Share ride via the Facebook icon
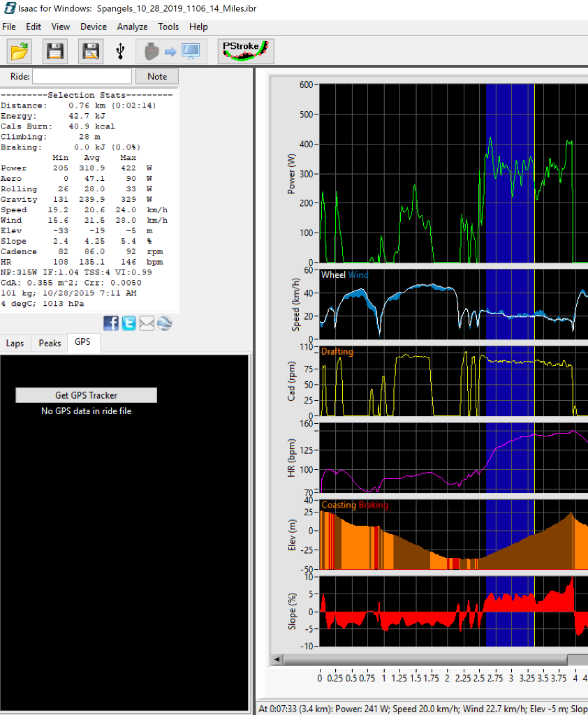This screenshot has width=588, height=715. tap(111, 323)
